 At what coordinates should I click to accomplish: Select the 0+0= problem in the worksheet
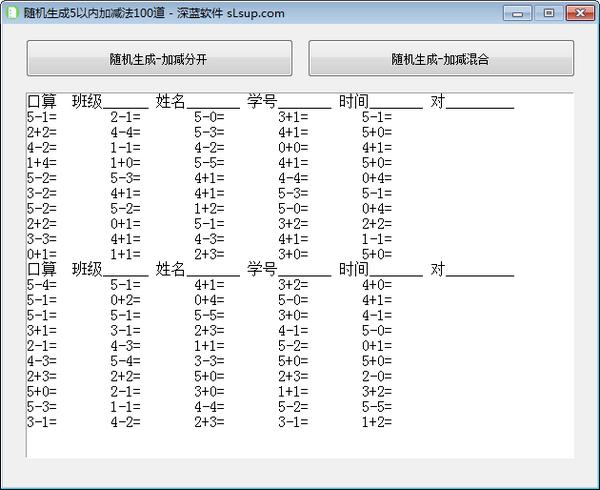293,147
